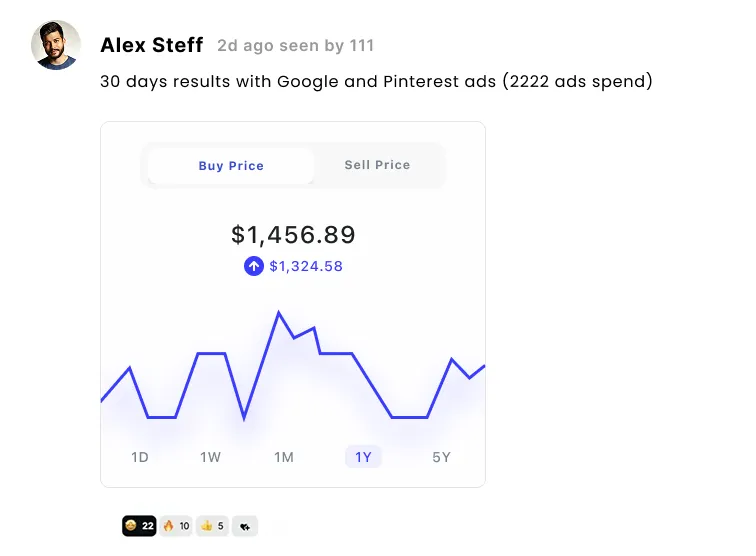Click the "30 days results" post text

(375, 82)
